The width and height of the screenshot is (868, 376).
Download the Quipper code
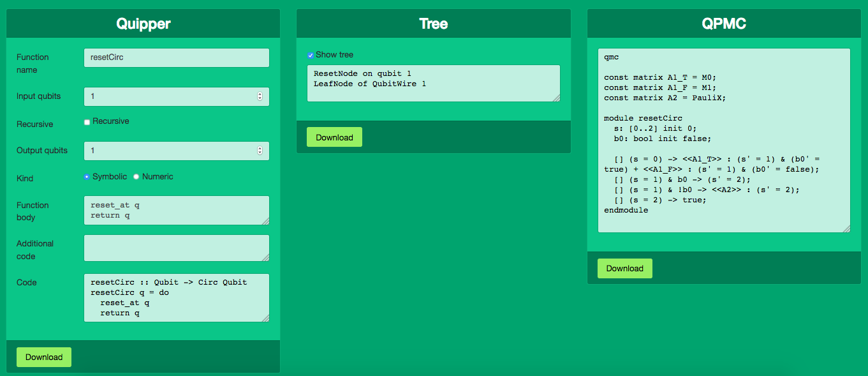pyautogui.click(x=44, y=357)
